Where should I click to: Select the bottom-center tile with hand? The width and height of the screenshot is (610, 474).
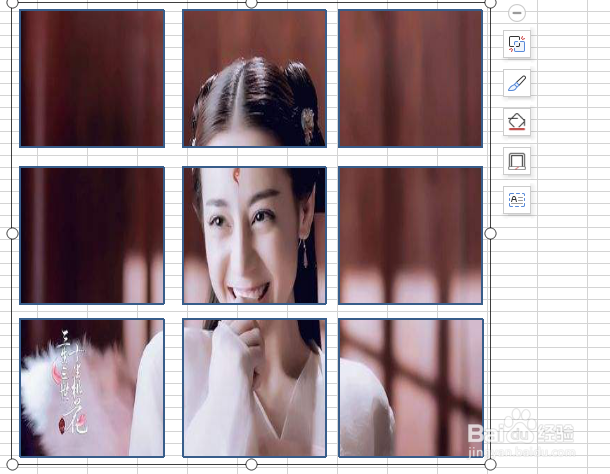pos(254,388)
